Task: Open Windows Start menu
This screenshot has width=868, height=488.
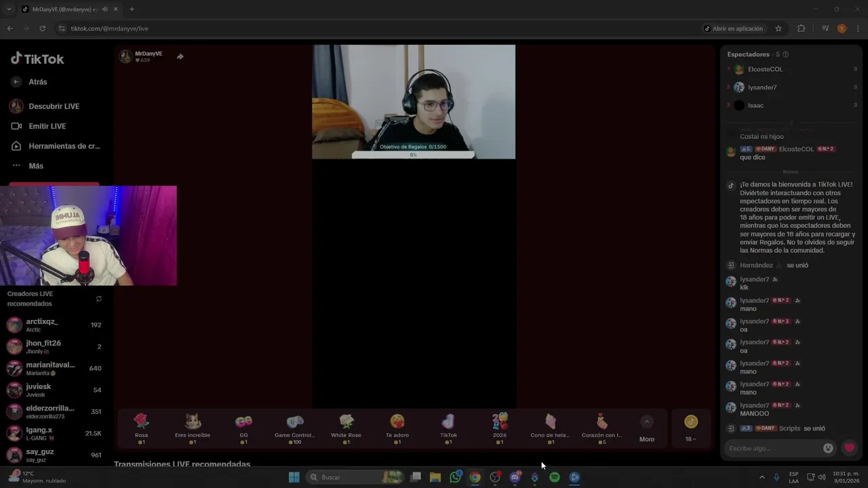Action: pyautogui.click(x=294, y=477)
